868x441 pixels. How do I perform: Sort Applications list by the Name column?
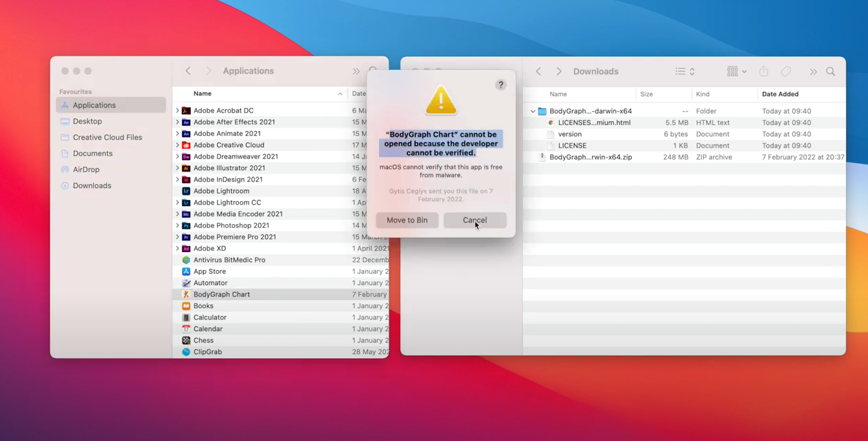pos(261,93)
